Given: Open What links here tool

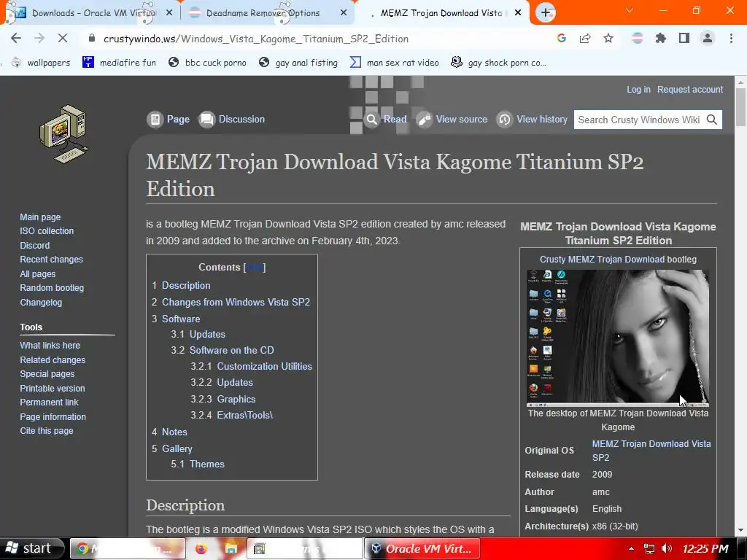Looking at the screenshot, I should (x=50, y=345).
